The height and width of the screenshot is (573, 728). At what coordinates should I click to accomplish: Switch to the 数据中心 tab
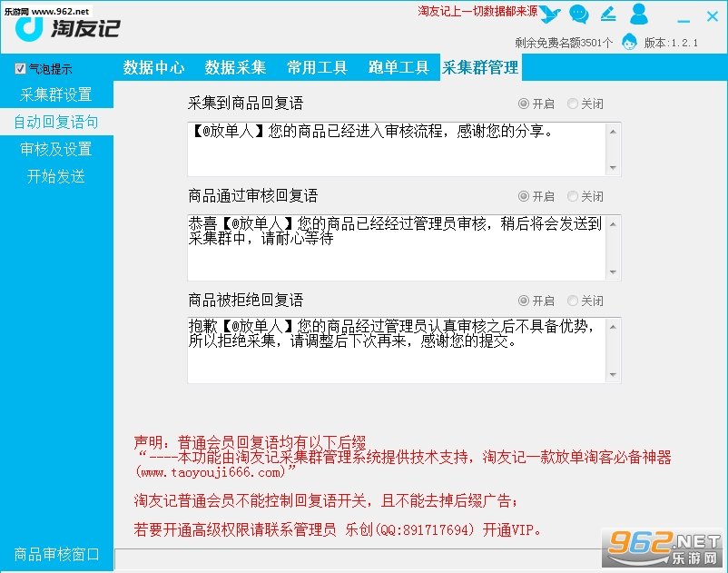[153, 67]
